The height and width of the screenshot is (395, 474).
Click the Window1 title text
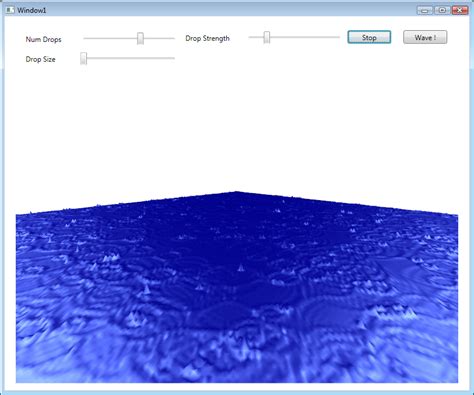[x=32, y=10]
